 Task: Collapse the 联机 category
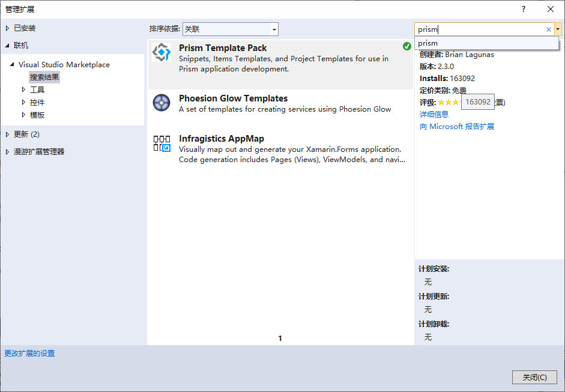click(x=7, y=46)
